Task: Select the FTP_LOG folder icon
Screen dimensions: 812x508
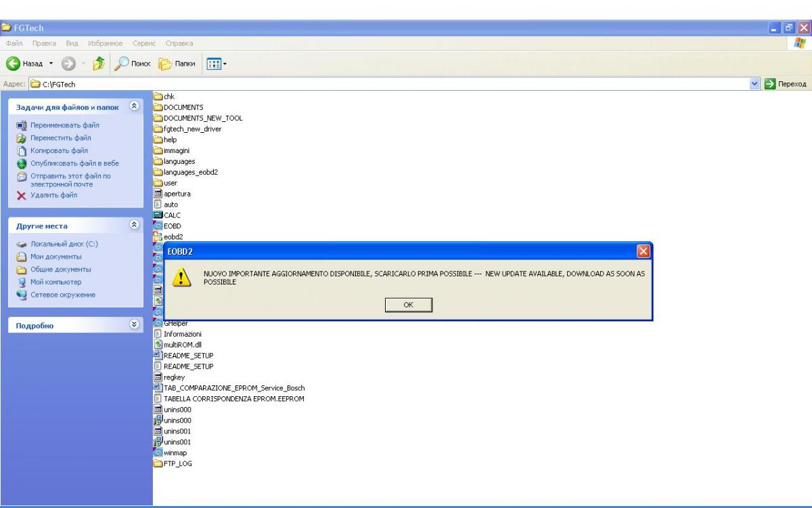Action: coord(158,463)
